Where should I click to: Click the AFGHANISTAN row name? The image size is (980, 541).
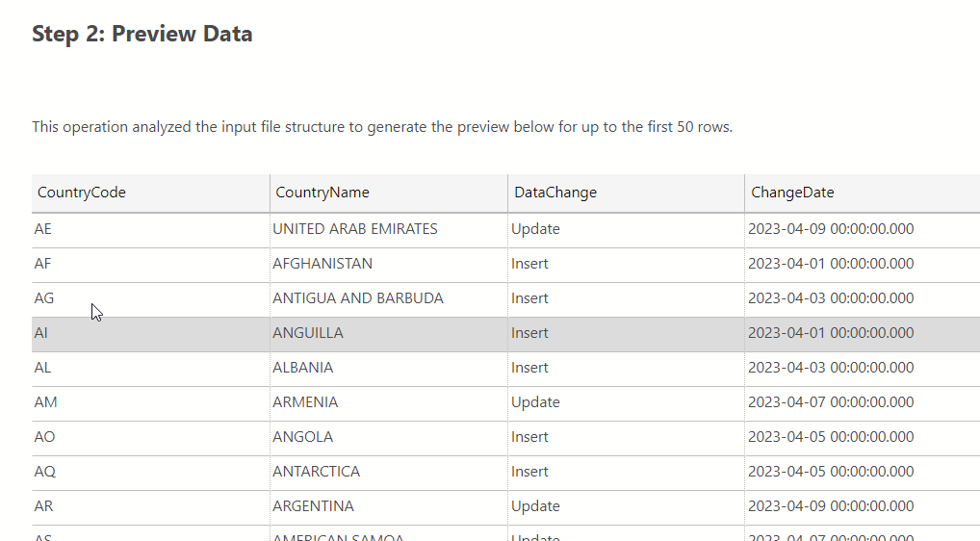pos(322,264)
